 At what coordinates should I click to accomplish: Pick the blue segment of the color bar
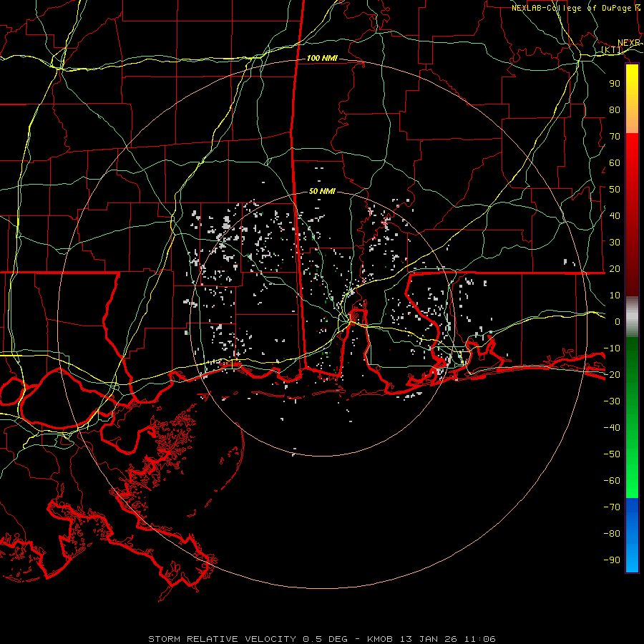632,535
